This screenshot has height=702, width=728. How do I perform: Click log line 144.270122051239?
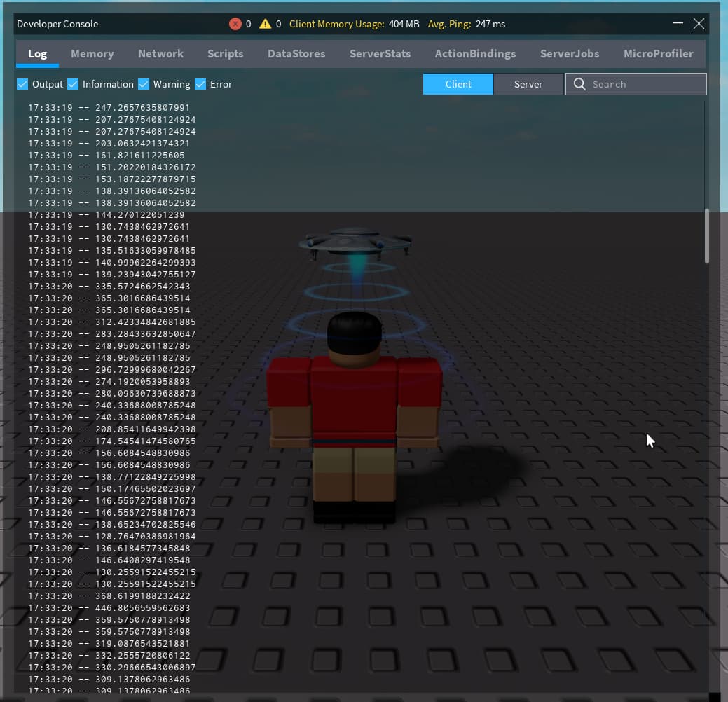click(107, 215)
